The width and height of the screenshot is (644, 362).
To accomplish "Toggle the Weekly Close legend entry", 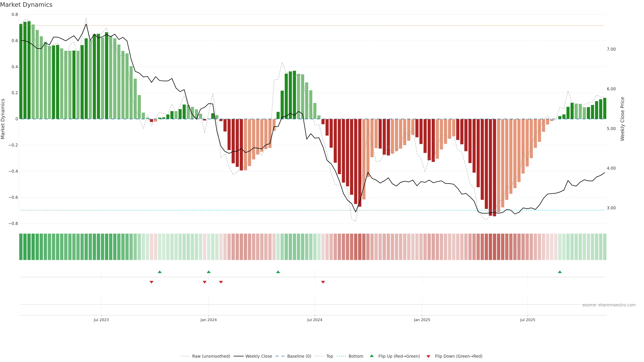I will (x=258, y=356).
